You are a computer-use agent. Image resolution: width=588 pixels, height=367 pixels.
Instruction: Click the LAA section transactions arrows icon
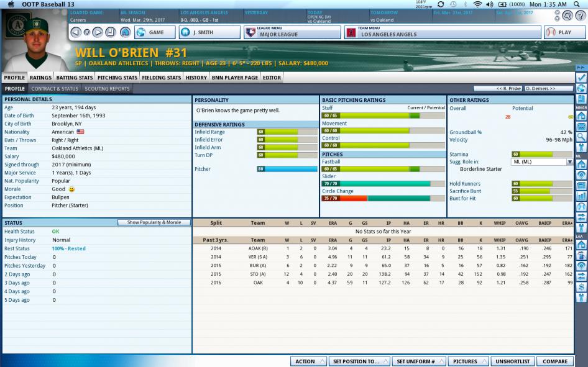[581, 276]
